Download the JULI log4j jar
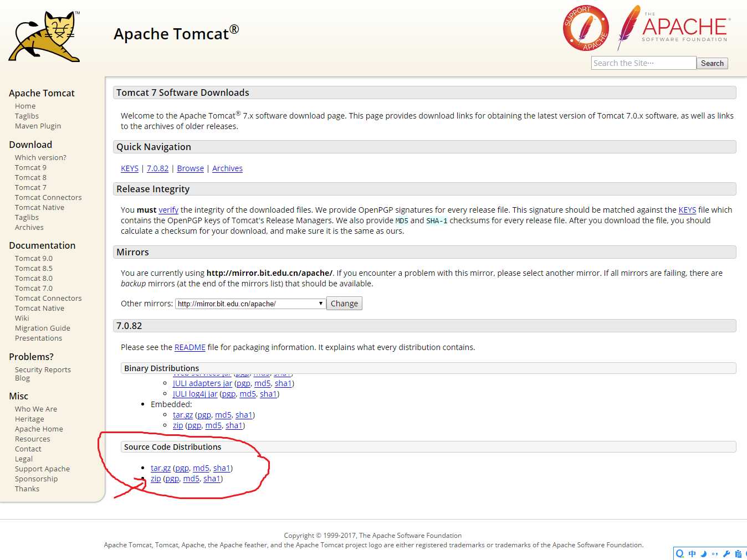747x560 pixels. (195, 394)
